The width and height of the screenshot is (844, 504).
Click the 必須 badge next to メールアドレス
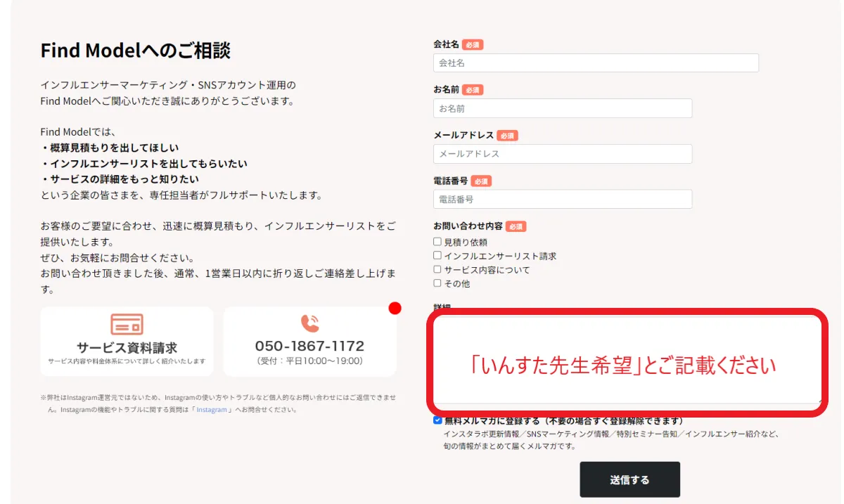coord(509,135)
